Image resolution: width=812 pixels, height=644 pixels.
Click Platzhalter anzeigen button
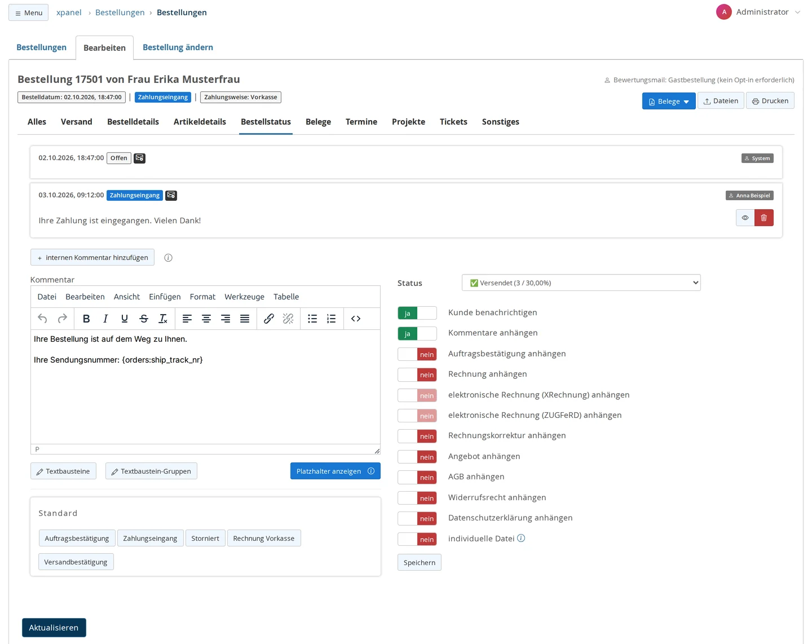tap(336, 471)
